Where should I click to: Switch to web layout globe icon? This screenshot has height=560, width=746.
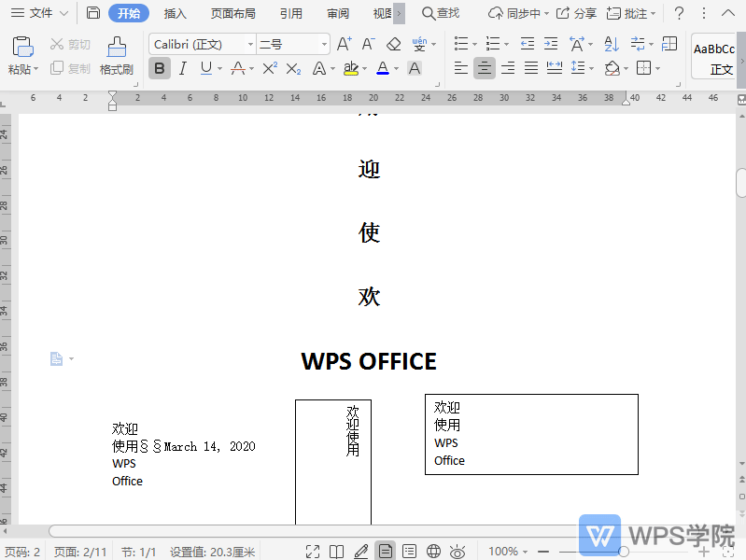pos(433,552)
